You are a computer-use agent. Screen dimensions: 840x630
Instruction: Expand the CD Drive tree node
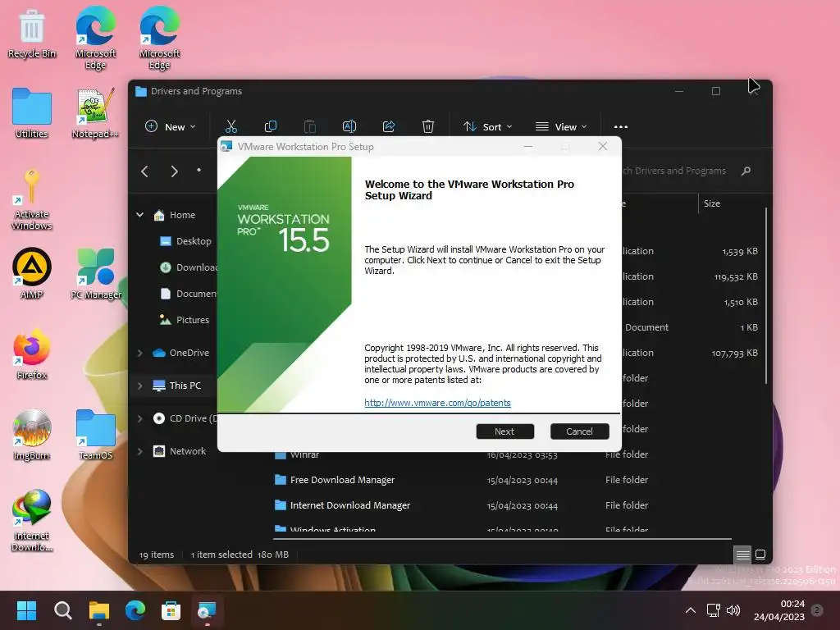[x=139, y=418]
